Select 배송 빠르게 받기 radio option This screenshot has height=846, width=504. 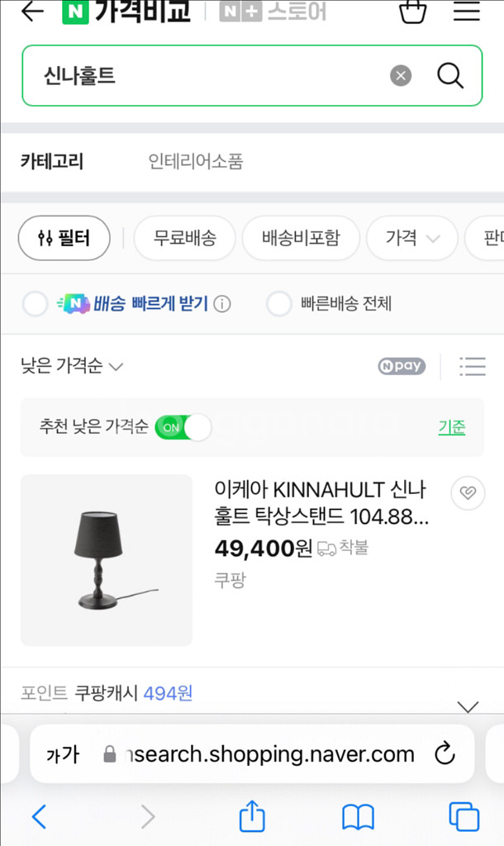[36, 304]
